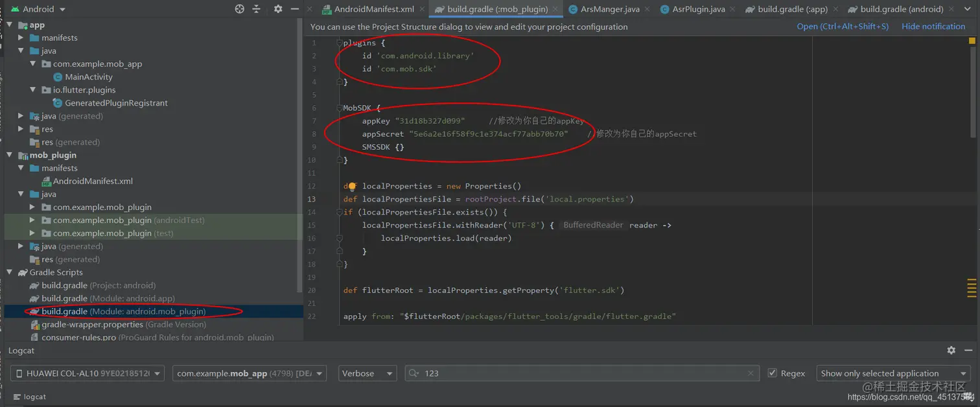Viewport: 980px width, 407px height.
Task: Fold the if block at line 14
Action: click(x=339, y=212)
